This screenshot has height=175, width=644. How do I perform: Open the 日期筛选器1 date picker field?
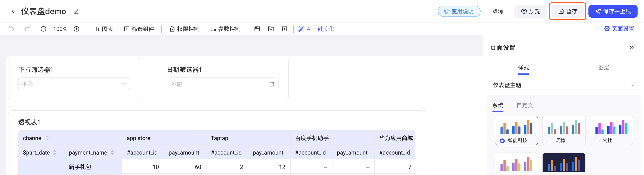(223, 84)
